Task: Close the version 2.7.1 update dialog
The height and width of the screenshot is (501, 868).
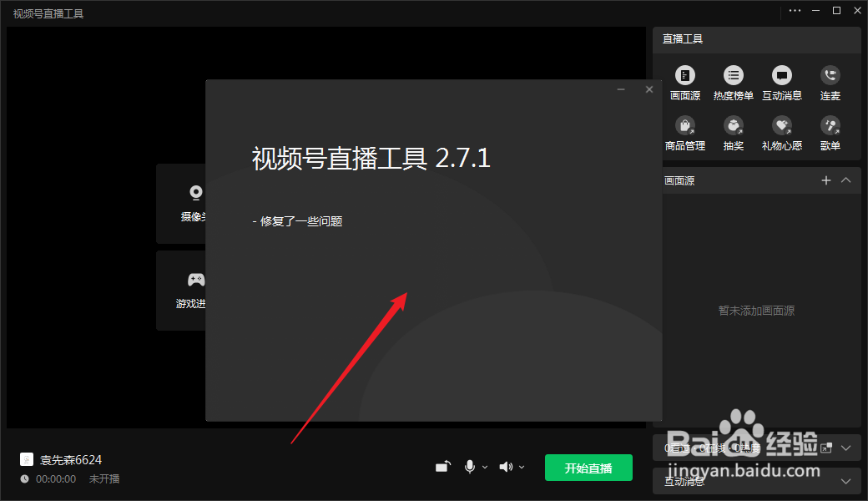Action: pyautogui.click(x=649, y=89)
